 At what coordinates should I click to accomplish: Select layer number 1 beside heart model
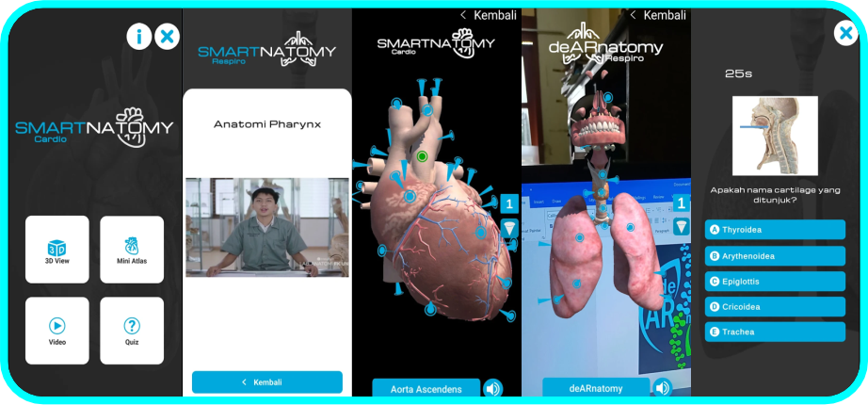[508, 203]
